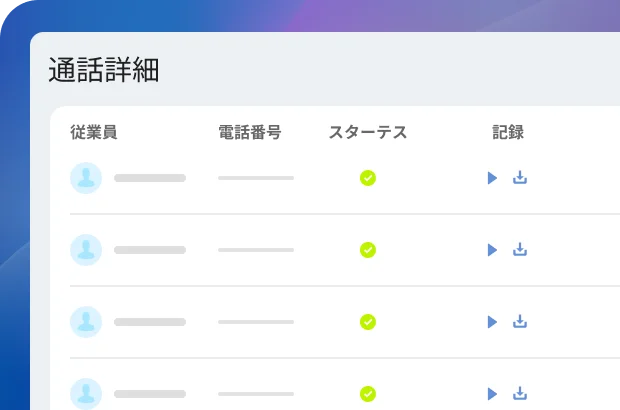Click the fourth row's green status checkmark
620x410 pixels.
(368, 394)
